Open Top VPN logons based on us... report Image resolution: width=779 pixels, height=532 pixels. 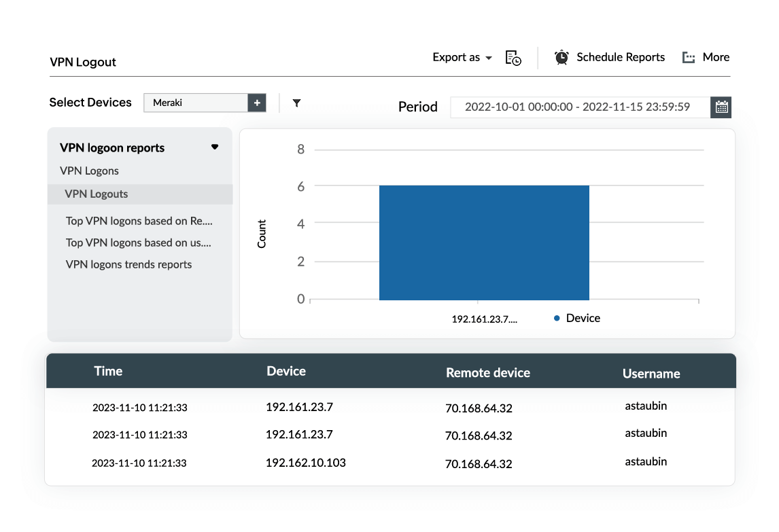(x=139, y=243)
